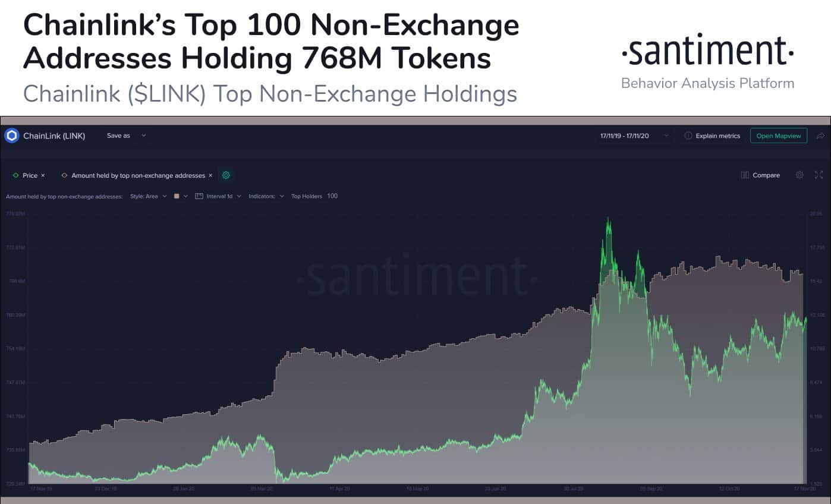Open chart settings gear beside Compare
The width and height of the screenshot is (831, 504).
(799, 175)
